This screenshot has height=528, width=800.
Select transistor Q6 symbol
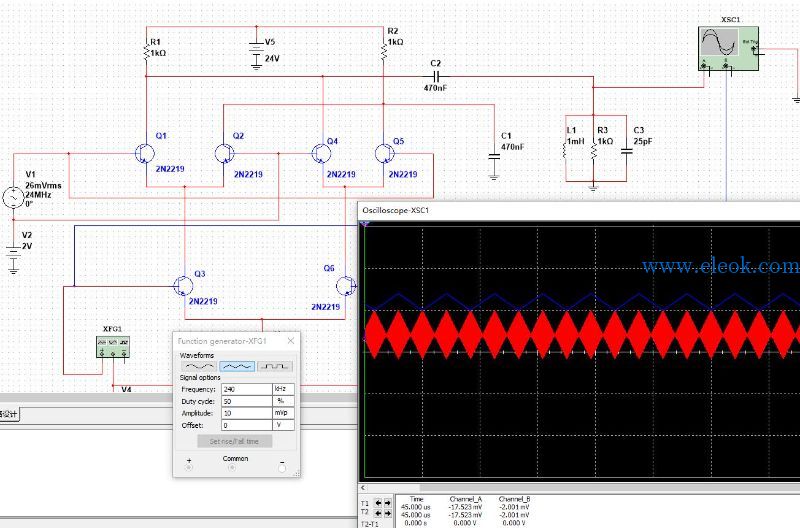346,286
